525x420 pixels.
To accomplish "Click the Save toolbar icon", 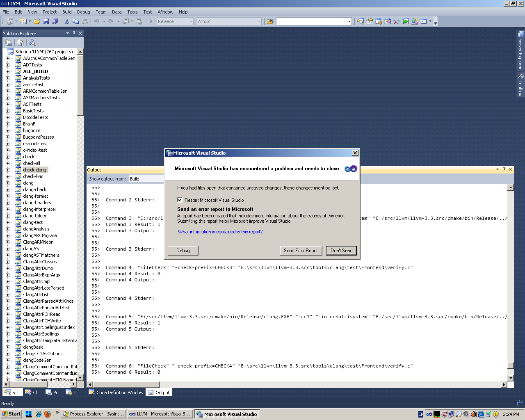I will [x=46, y=21].
